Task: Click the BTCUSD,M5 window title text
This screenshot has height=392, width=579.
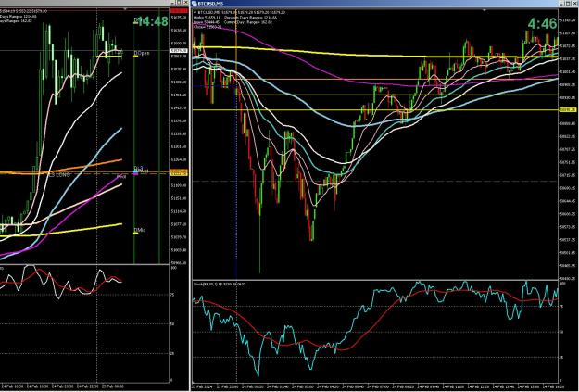Action: [211, 4]
